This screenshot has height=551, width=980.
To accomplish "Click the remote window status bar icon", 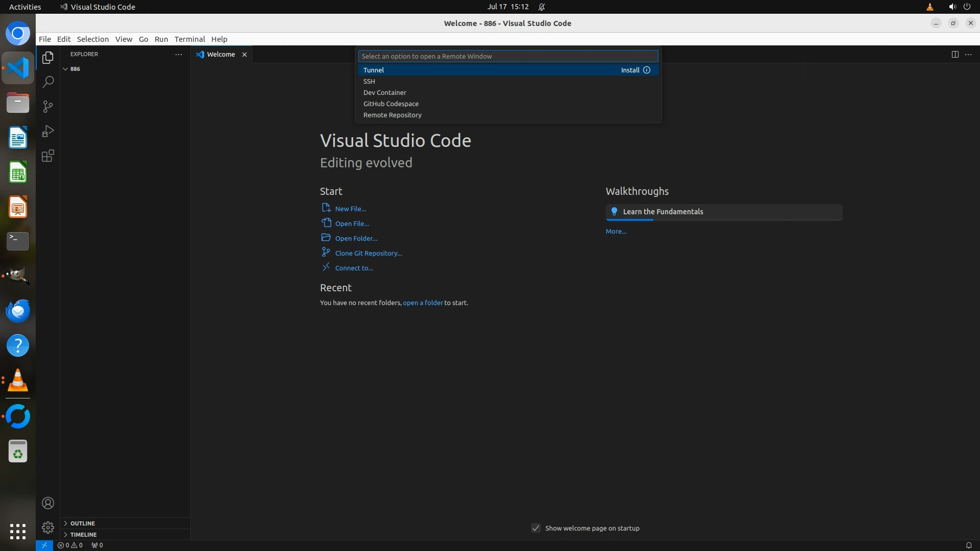I will [x=44, y=545].
